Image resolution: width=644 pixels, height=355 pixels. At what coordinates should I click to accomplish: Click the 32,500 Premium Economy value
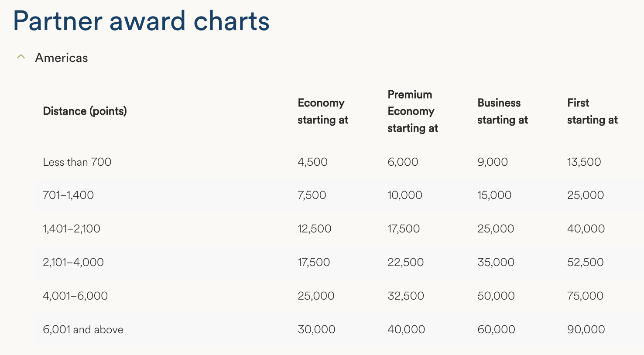(405, 296)
